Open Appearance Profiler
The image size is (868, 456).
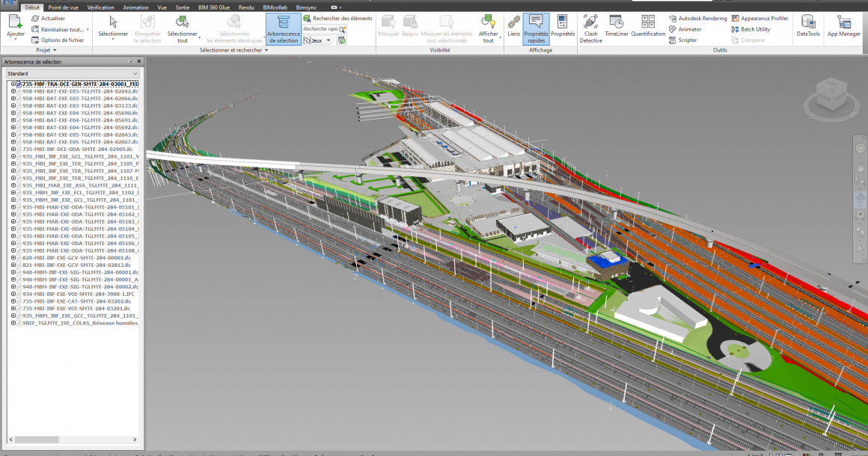click(759, 18)
